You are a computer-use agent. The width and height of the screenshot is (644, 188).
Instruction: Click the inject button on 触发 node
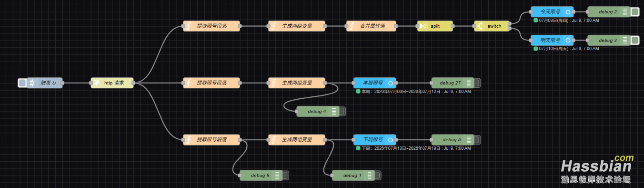(x=22, y=83)
